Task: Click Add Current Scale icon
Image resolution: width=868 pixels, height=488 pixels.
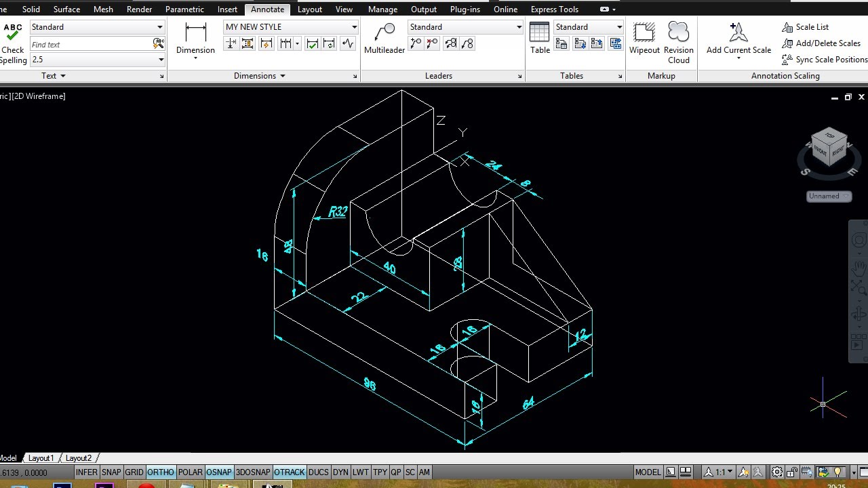Action: [738, 33]
